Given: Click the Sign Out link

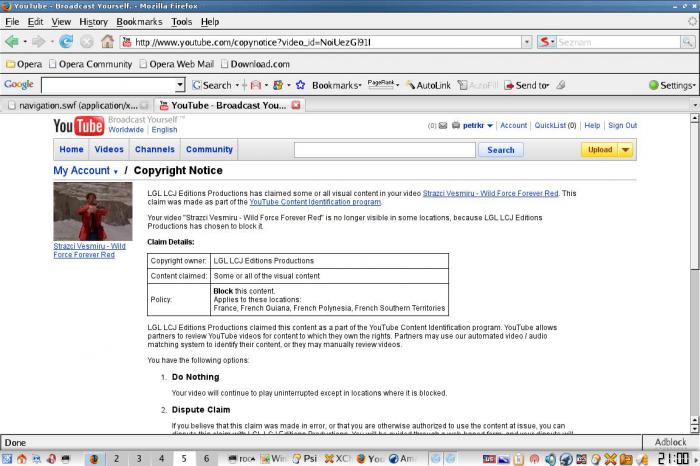Looking at the screenshot, I should 622,126.
